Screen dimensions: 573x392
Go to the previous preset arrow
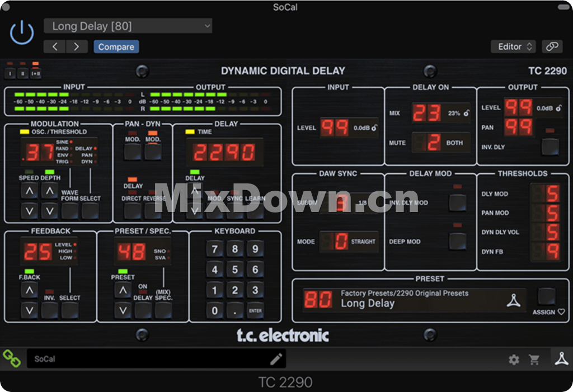point(55,47)
